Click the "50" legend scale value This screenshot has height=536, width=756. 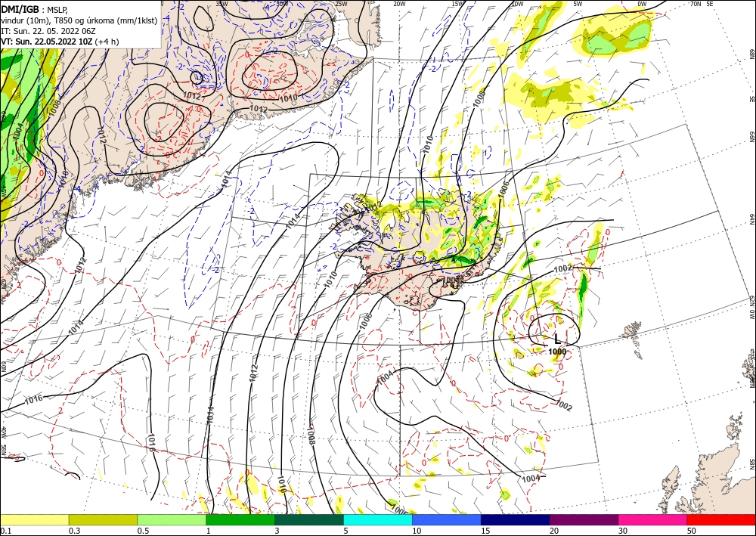(692, 531)
